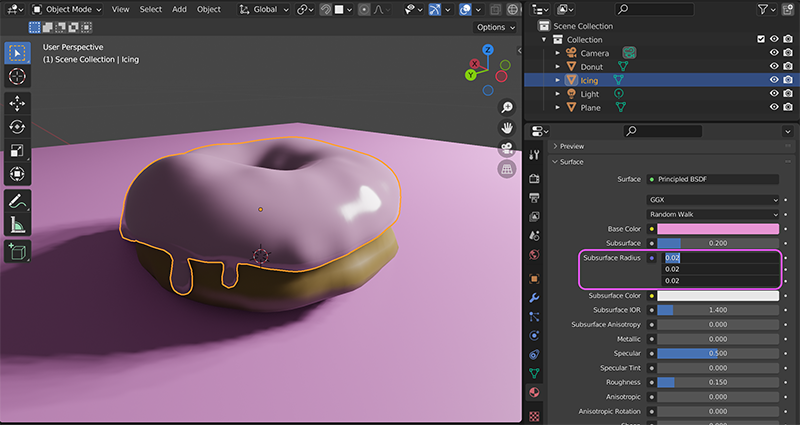The image size is (800, 425).
Task: Choose the Rotate tool
Action: pos(17,127)
